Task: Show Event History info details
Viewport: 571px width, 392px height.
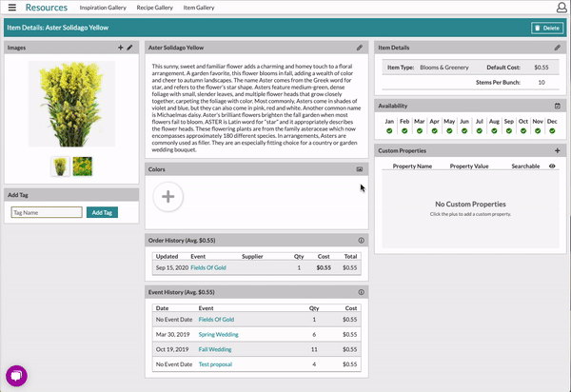Action: pos(361,292)
